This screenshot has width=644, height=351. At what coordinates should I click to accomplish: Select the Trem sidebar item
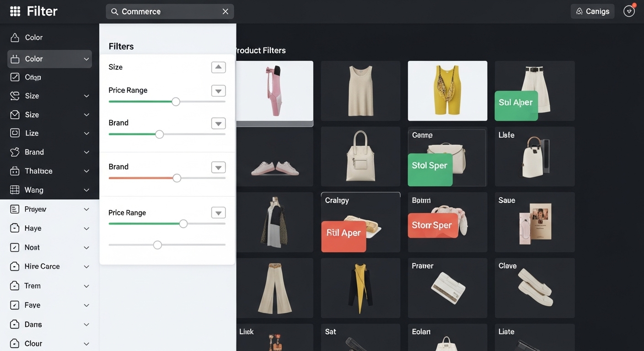(x=32, y=286)
